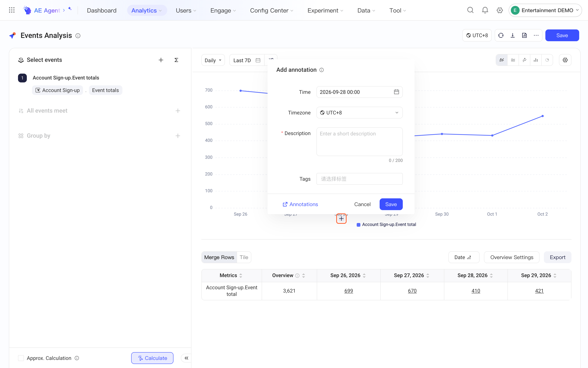The width and height of the screenshot is (588, 368).
Task: Open the settings gear in top bar
Action: click(x=500, y=10)
